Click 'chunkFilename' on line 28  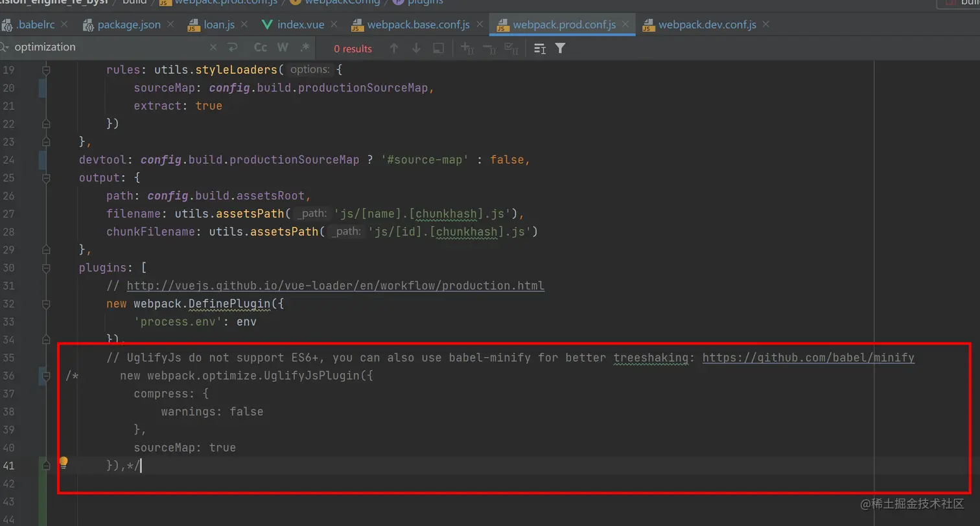(x=150, y=231)
